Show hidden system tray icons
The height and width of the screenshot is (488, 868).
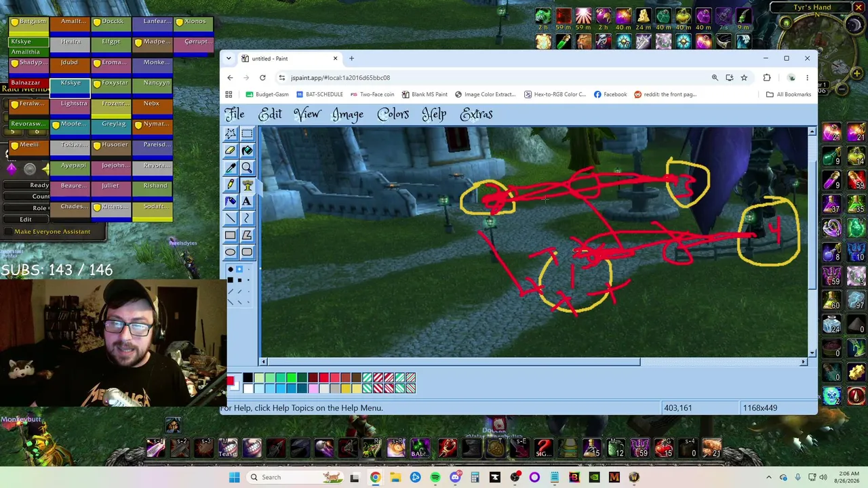[768, 477]
